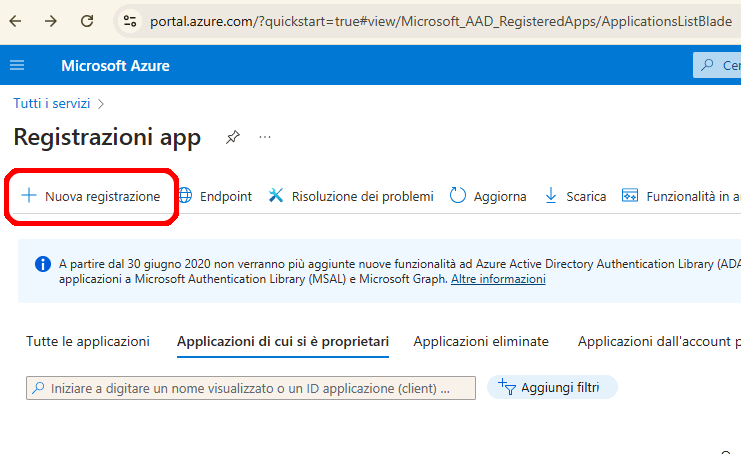The width and height of the screenshot is (741, 454).
Task: Open the Altre informazioni link
Action: coord(498,279)
